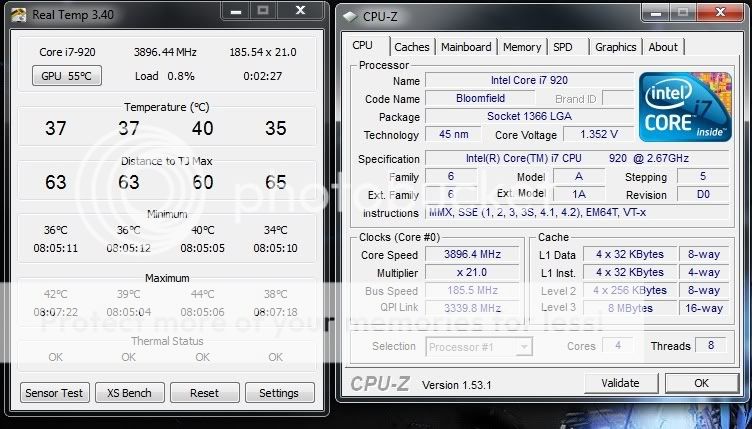Click the Level 3 '16-way' value
The width and height of the screenshot is (752, 429).
click(x=704, y=308)
